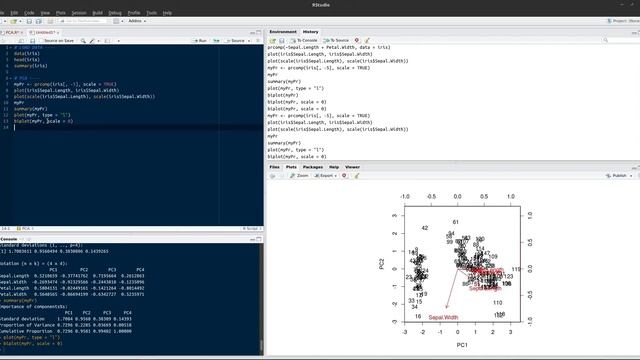Open the Project dropdown in the top right
Screen dimensions: 640x360
click(x=623, y=21)
